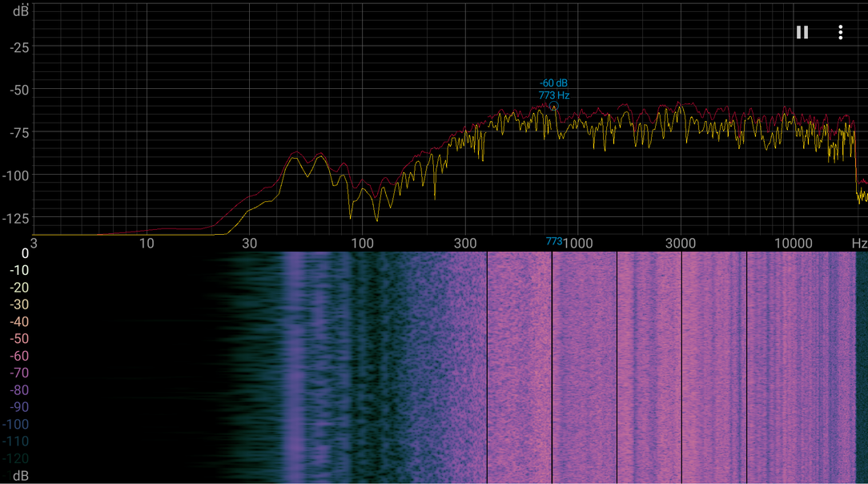Image resolution: width=868 pixels, height=484 pixels.
Task: Tap the 773 Hz peak frequency label
Action: [554, 95]
